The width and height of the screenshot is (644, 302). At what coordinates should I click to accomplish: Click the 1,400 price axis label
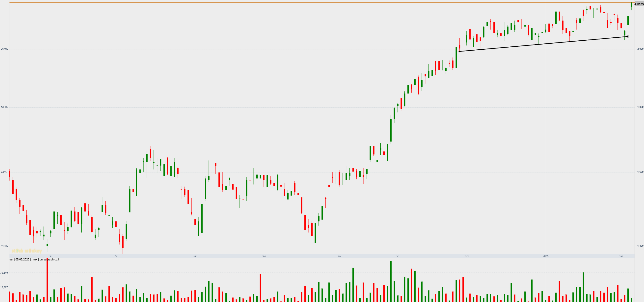point(640,246)
